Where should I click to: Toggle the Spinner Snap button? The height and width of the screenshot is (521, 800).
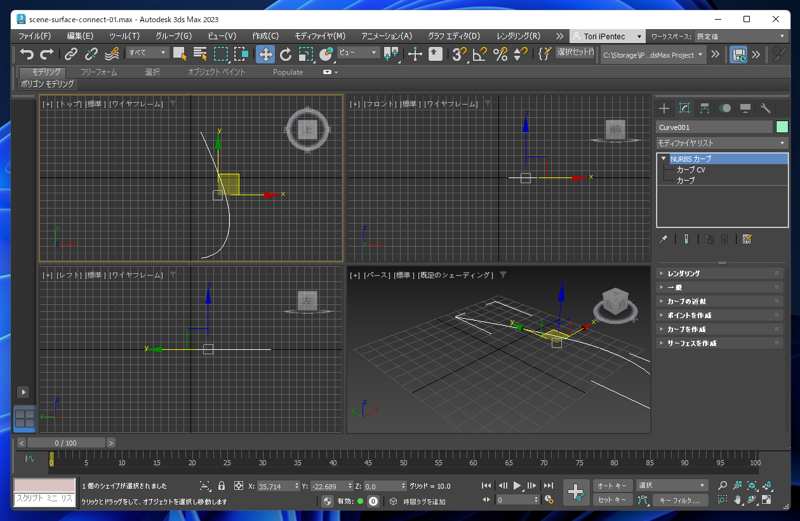pos(520,54)
